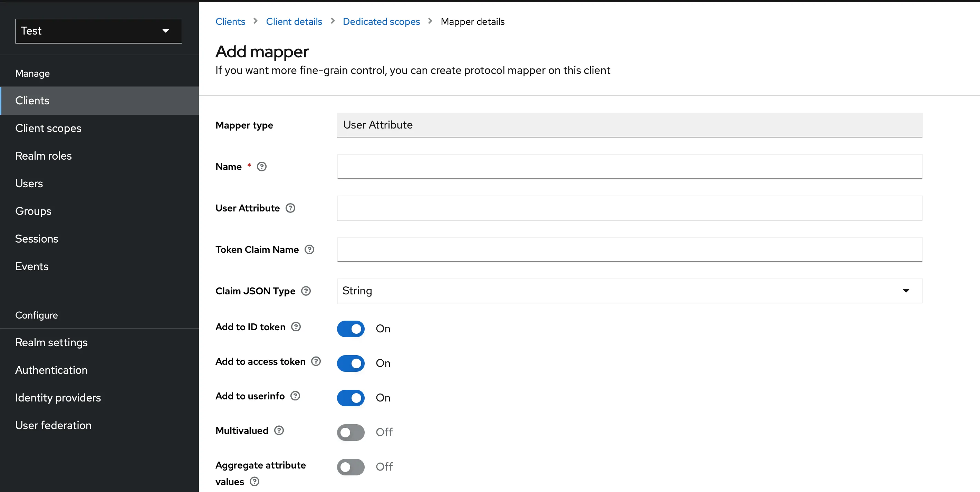This screenshot has height=492, width=980.
Task: Click Claim JSON Type help icon
Action: [x=306, y=291]
